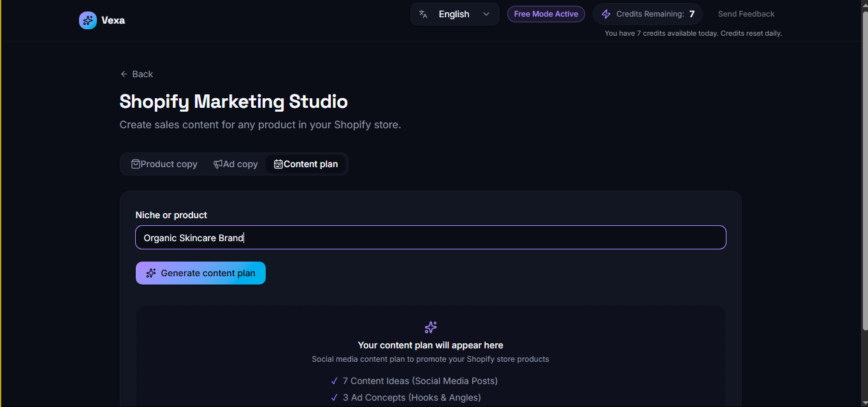Expand the language selector chevron

pyautogui.click(x=486, y=14)
